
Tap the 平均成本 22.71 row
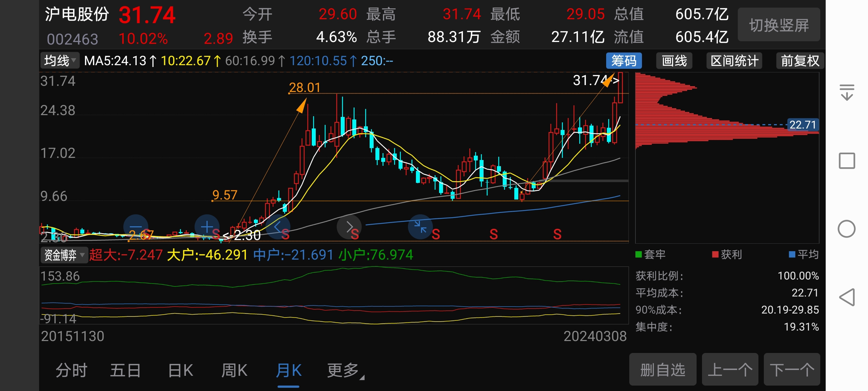(727, 293)
